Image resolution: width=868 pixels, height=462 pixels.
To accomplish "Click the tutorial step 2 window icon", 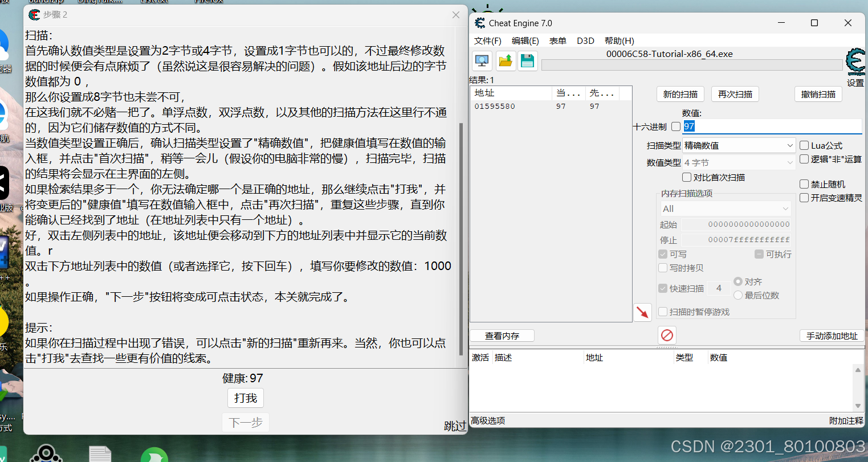I will tap(34, 14).
